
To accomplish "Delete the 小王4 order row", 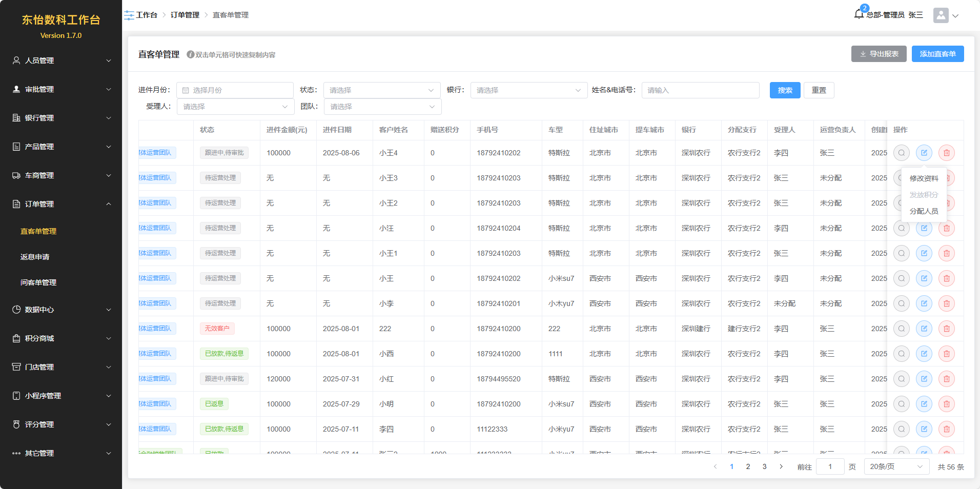I will click(946, 153).
